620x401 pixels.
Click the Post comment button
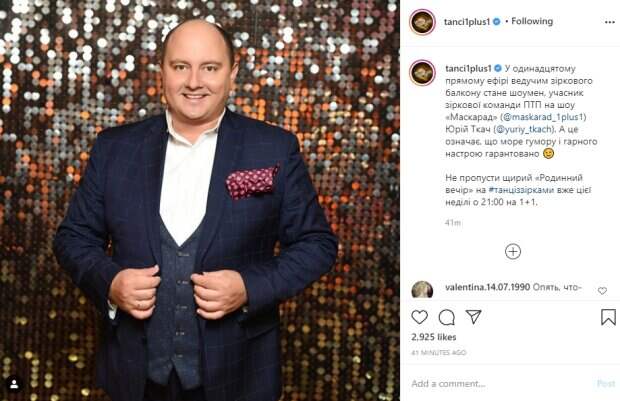click(x=606, y=384)
